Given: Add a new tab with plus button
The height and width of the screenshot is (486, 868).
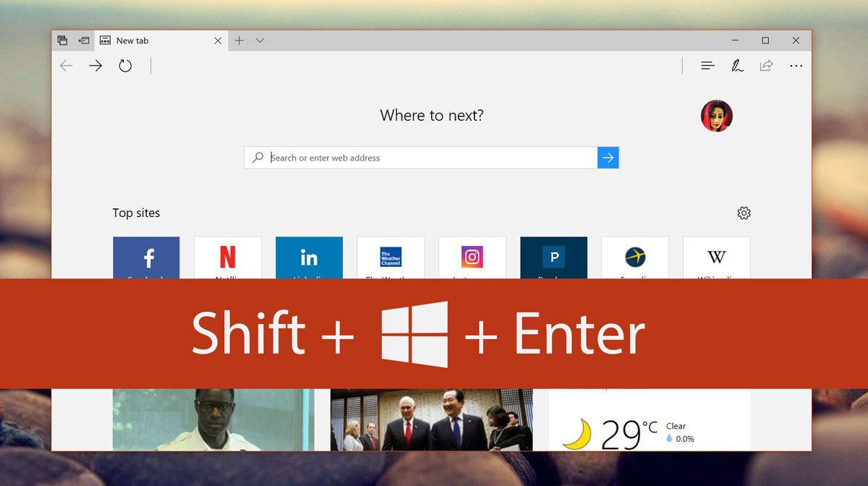Looking at the screenshot, I should tap(239, 40).
